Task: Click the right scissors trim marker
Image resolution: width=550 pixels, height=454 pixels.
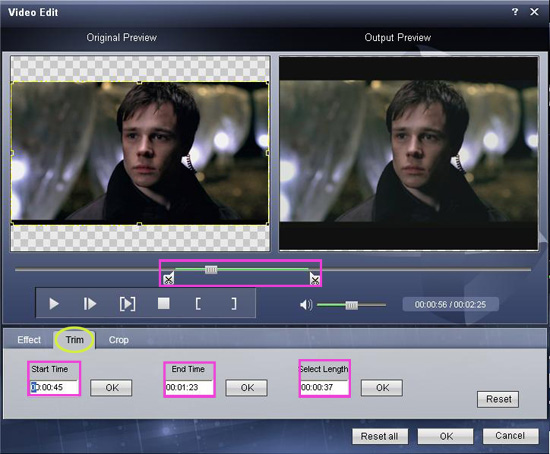Action: point(315,279)
